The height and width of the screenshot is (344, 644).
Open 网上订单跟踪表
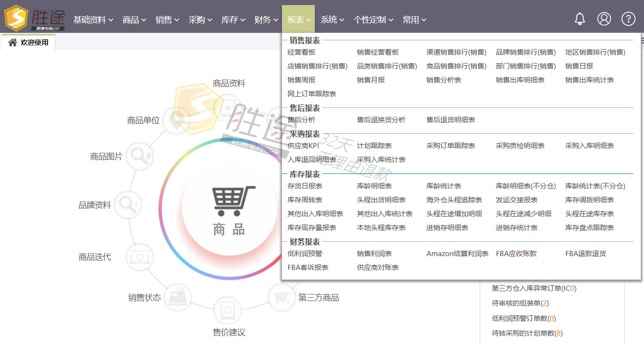tap(312, 94)
